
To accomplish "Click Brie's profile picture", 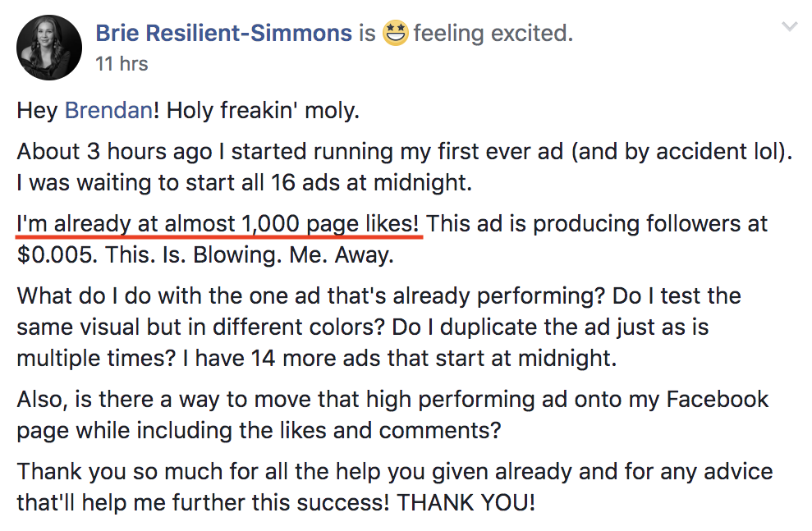I will point(49,47).
